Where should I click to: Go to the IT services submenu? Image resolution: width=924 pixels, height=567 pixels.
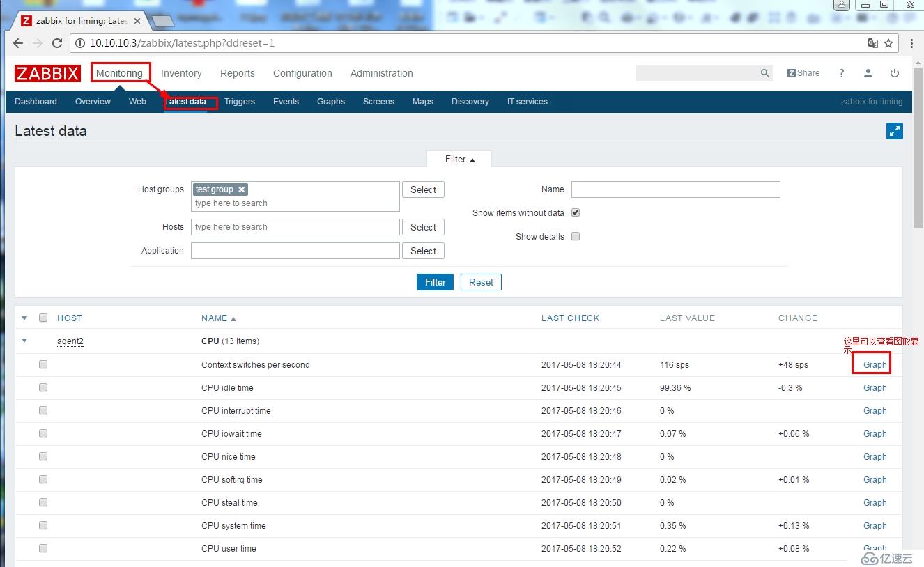[528, 102]
